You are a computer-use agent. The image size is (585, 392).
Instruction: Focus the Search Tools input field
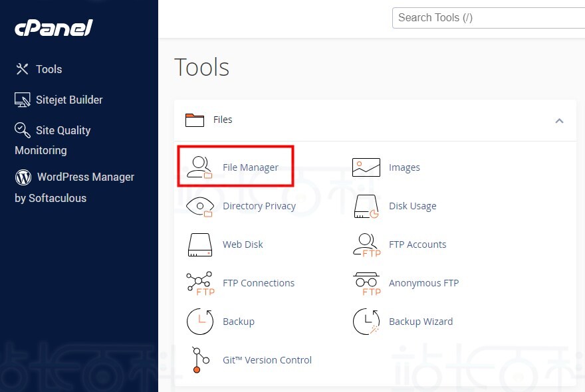tap(489, 18)
